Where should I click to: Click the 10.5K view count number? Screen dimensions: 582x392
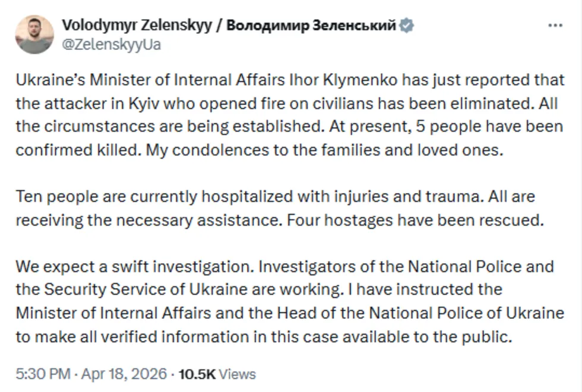pyautogui.click(x=197, y=374)
